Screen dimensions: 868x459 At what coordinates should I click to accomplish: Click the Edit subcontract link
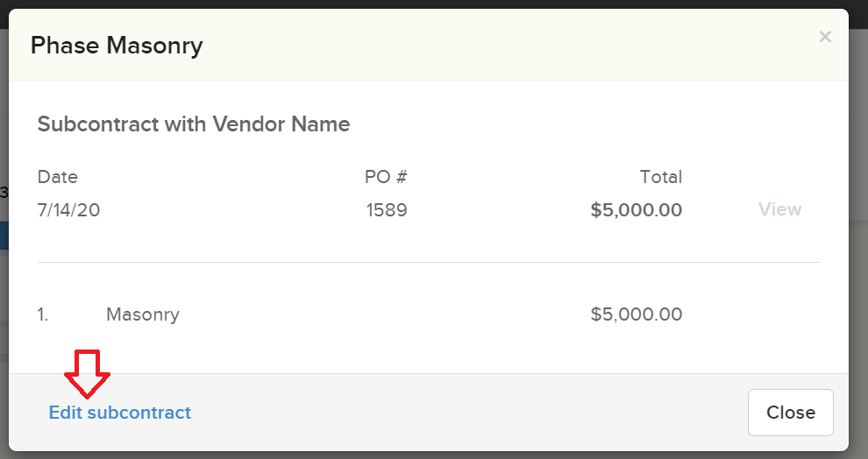120,413
